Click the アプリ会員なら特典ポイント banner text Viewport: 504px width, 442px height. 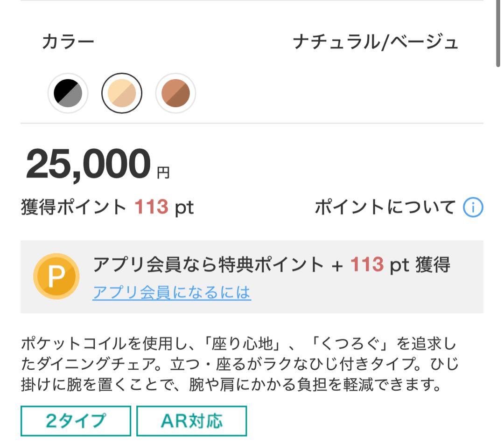[208, 265]
